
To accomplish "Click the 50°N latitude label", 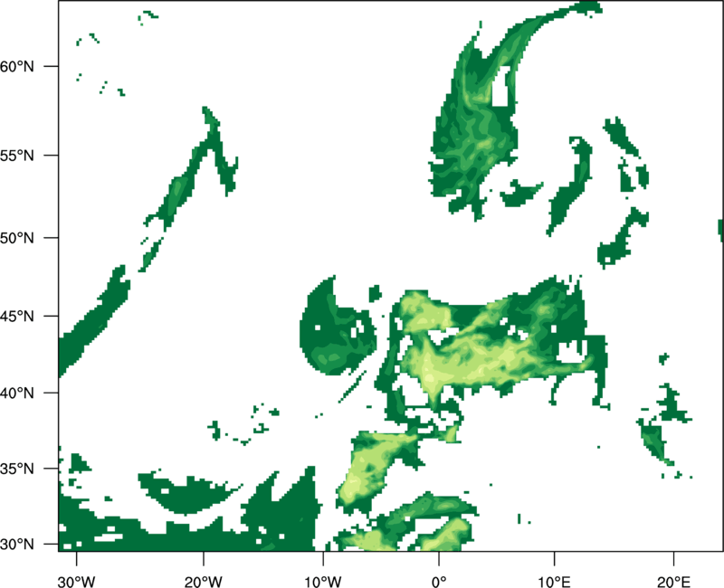I will 17,238.
